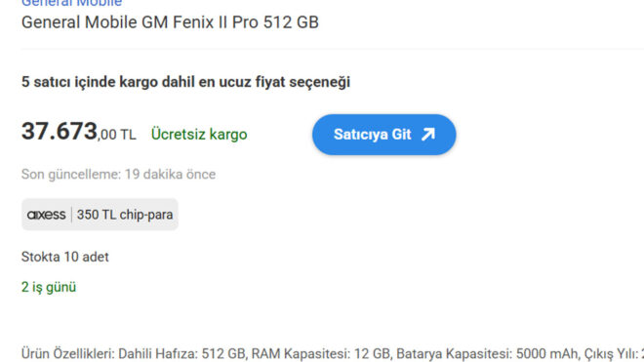Click the 19 dakika önce timestamp
644x362 pixels.
[x=170, y=175]
